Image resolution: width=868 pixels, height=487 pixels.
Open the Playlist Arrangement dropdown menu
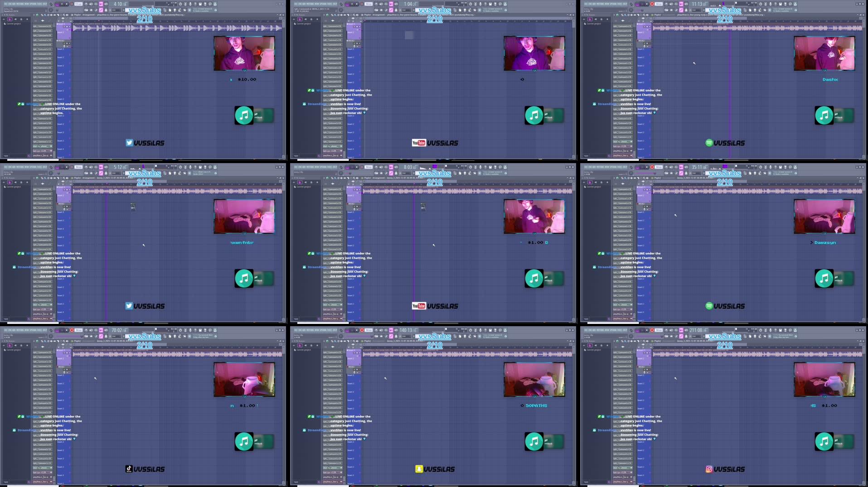(87, 14)
